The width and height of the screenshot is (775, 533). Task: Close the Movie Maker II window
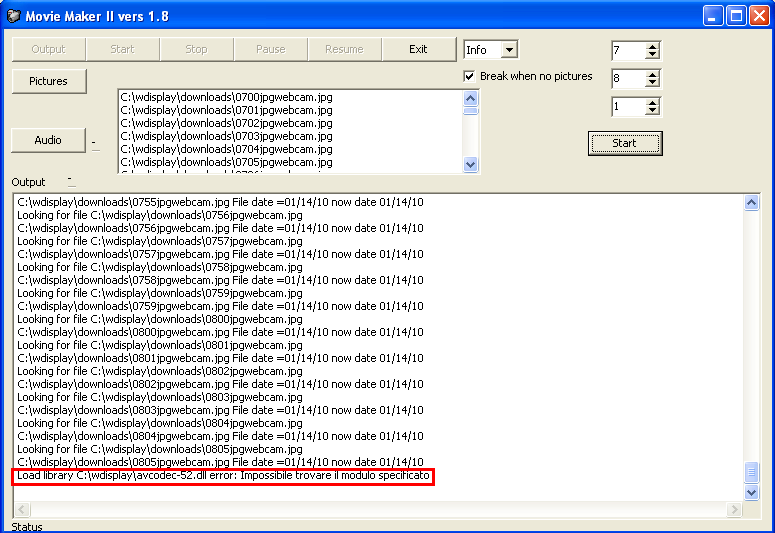(x=759, y=16)
